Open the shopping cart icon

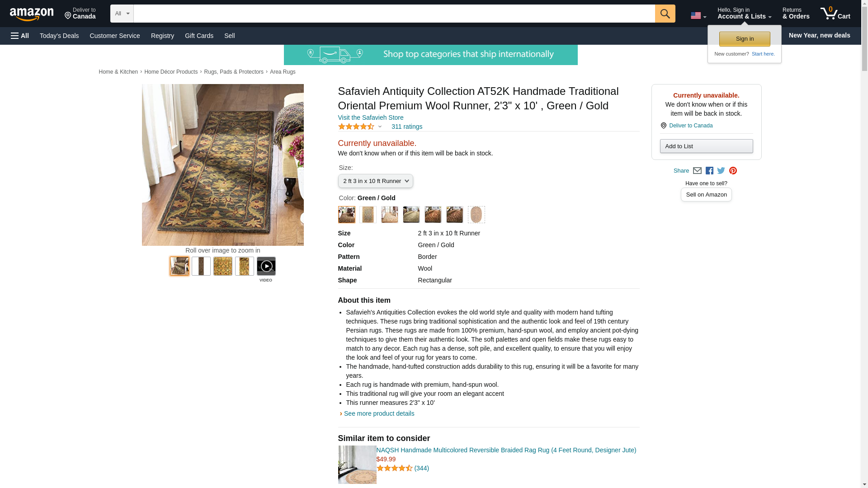[x=835, y=14]
